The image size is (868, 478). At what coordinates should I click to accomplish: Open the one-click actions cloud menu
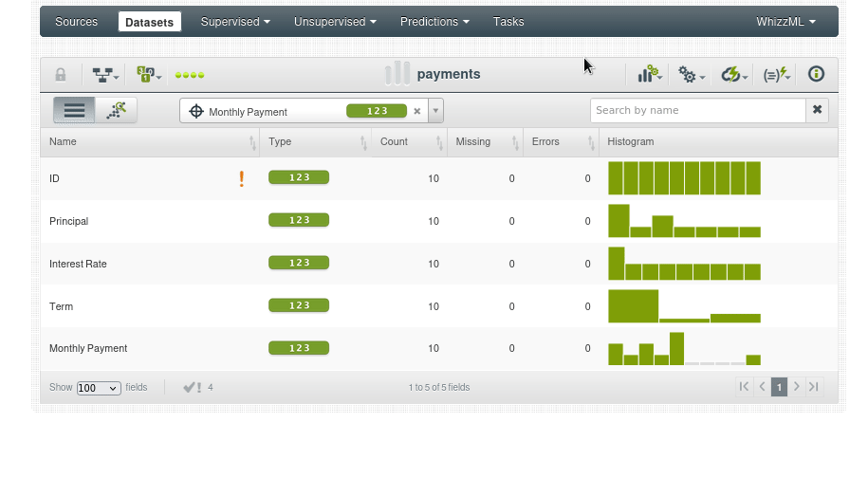[x=734, y=75]
